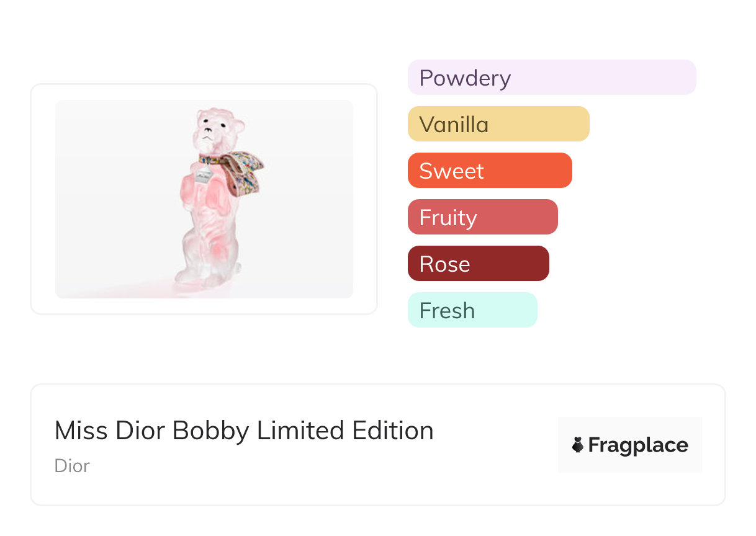Screen dimensions: 756x536
Task: Select the Powdery accord bar
Action: [x=551, y=78]
